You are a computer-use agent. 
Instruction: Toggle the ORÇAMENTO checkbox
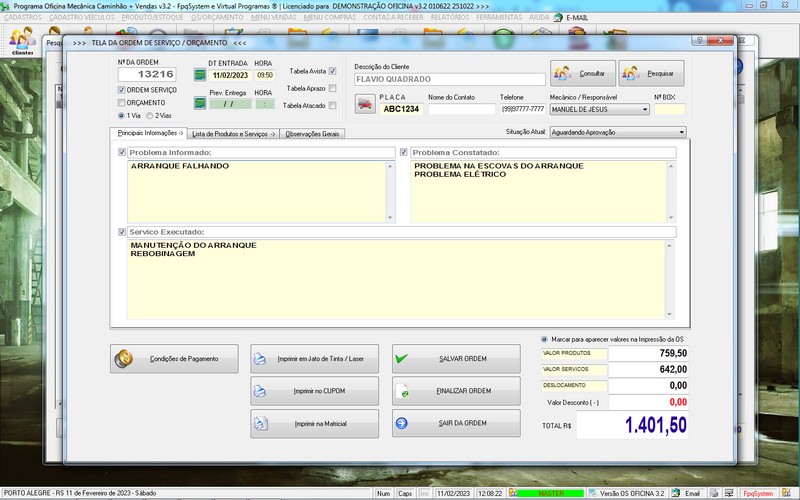click(x=121, y=103)
